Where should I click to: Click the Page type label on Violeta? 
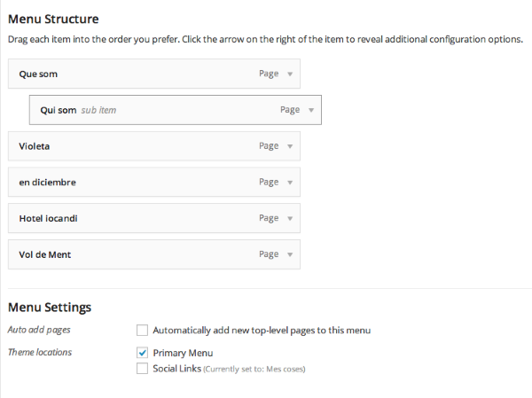coord(269,146)
